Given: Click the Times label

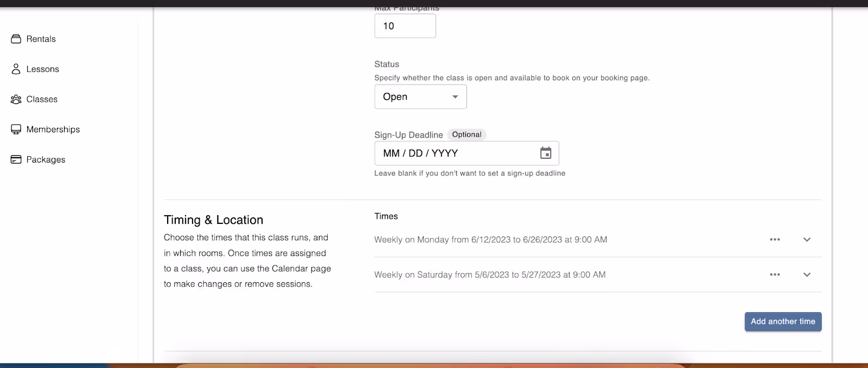Looking at the screenshot, I should tap(386, 216).
